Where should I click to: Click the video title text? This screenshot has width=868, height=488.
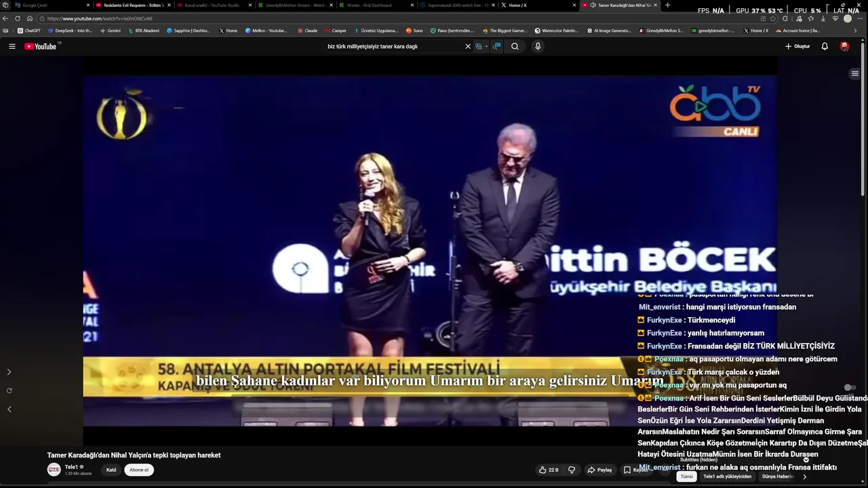pyautogui.click(x=134, y=455)
